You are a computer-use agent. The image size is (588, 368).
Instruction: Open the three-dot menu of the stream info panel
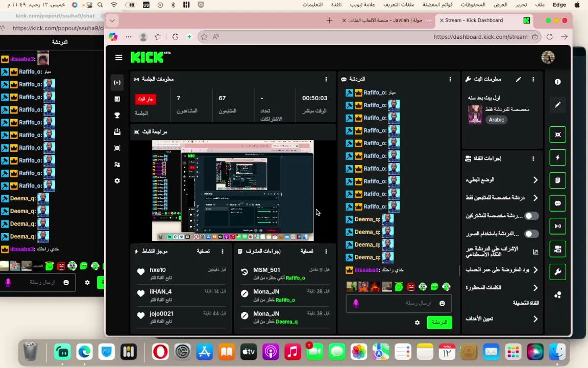533,79
